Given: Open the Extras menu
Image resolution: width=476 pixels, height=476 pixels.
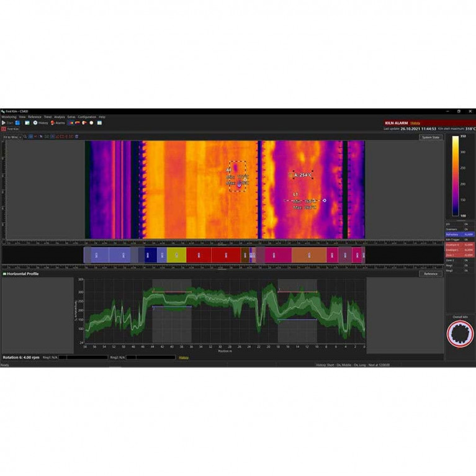Looking at the screenshot, I should pos(71,117).
